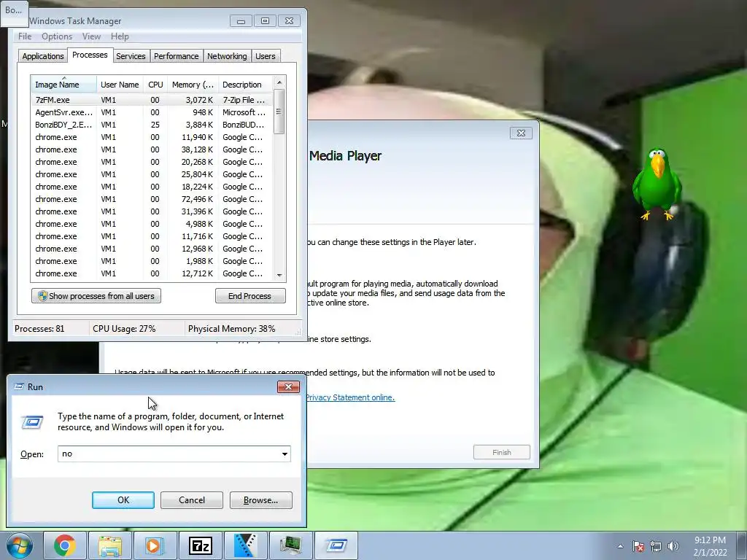This screenshot has height=560, width=747.
Task: Switch to the Users tab
Action: pos(265,56)
